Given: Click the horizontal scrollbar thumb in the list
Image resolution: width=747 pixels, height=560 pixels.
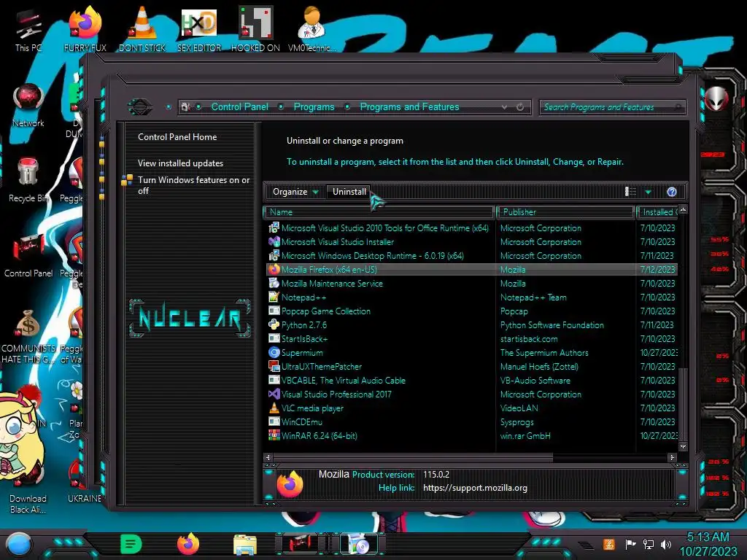Looking at the screenshot, I should pos(413,457).
